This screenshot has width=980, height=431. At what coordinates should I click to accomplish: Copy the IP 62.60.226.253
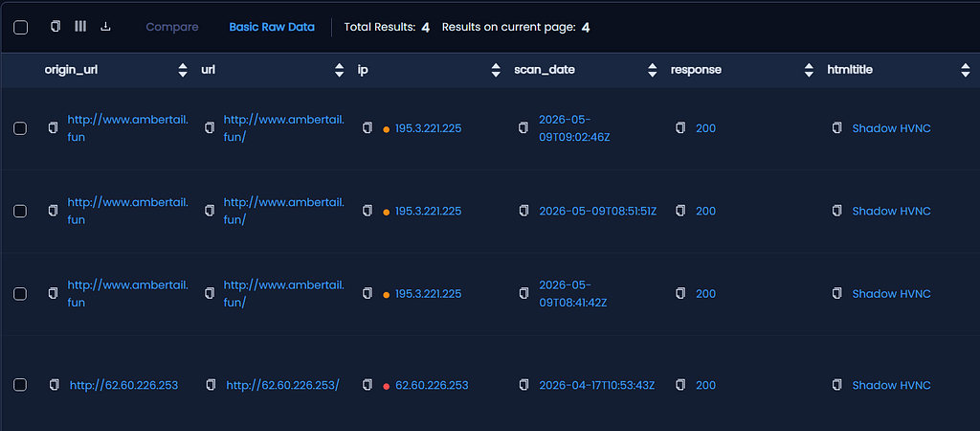pos(367,385)
